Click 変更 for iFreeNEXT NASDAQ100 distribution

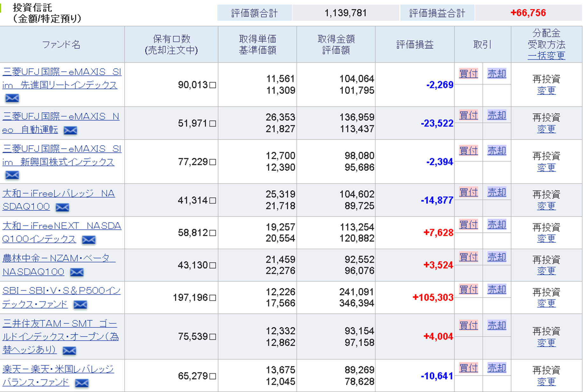[x=546, y=239]
